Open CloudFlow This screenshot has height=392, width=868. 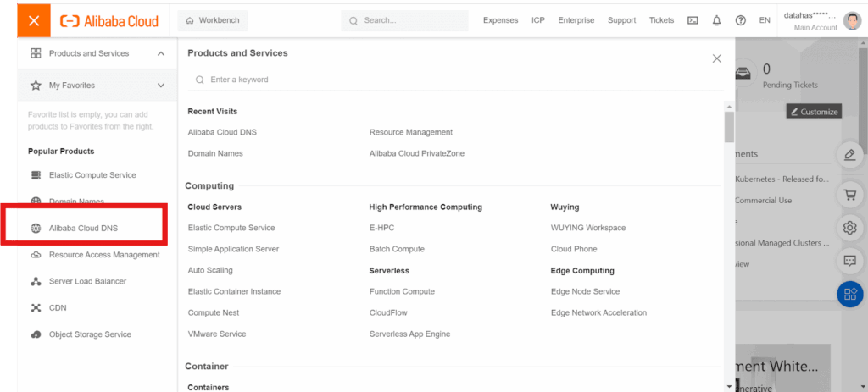(388, 313)
